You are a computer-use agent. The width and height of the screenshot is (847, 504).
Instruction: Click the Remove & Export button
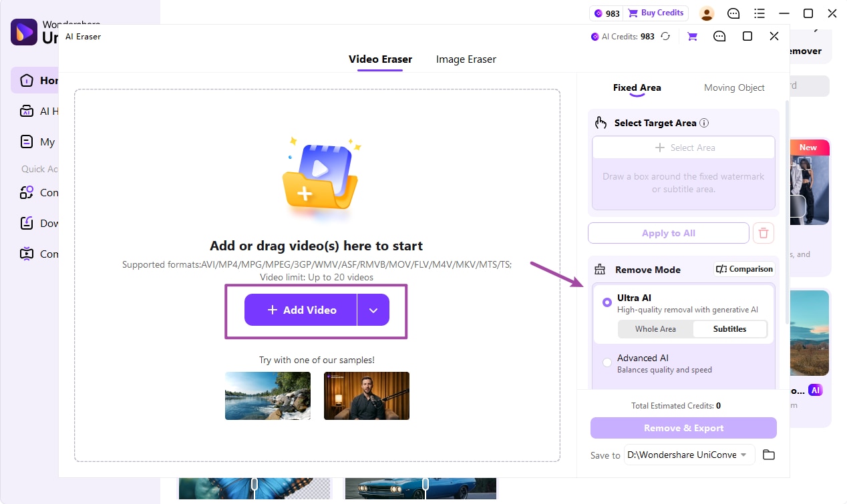[683, 428]
